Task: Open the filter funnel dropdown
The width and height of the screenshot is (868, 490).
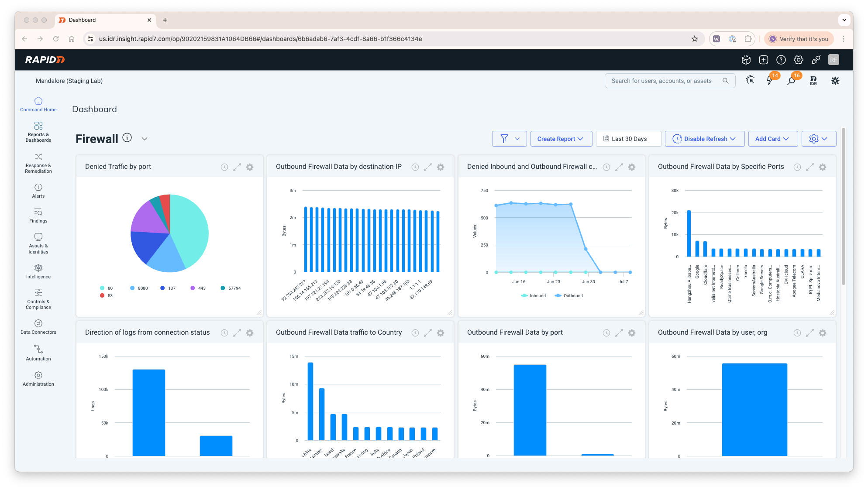Action: click(x=509, y=139)
